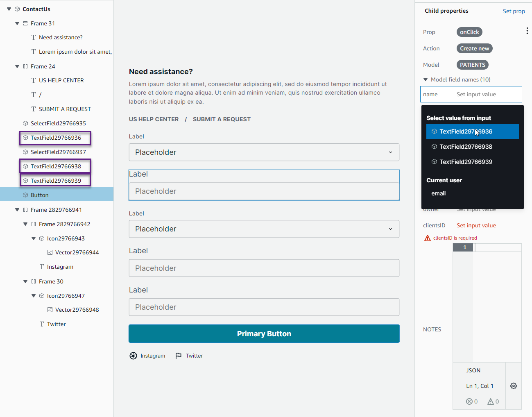
Task: Open the JSON editor settings gear icon
Action: [x=514, y=385]
